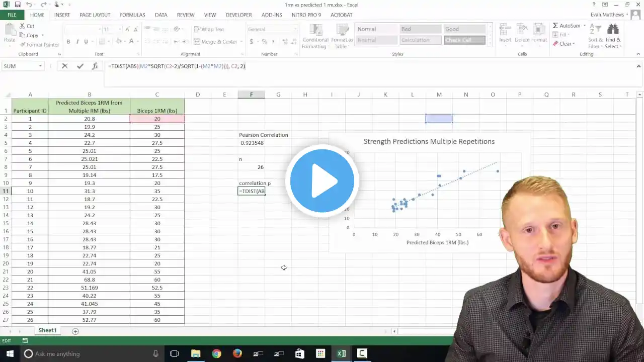Apply the Check Cell style

pyautogui.click(x=464, y=40)
